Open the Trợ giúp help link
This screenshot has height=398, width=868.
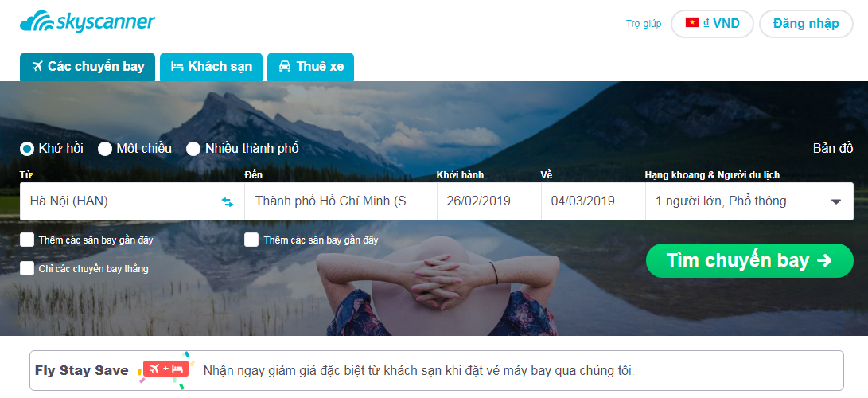tap(644, 24)
